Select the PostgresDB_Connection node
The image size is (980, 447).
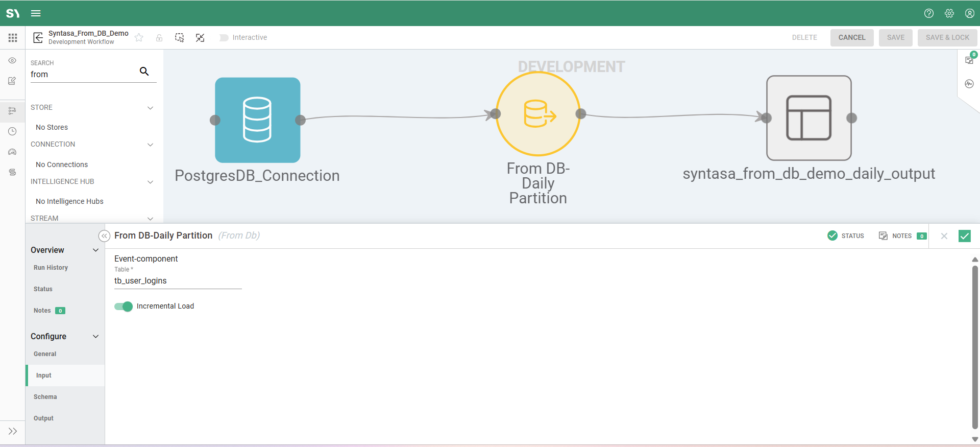[x=257, y=120]
